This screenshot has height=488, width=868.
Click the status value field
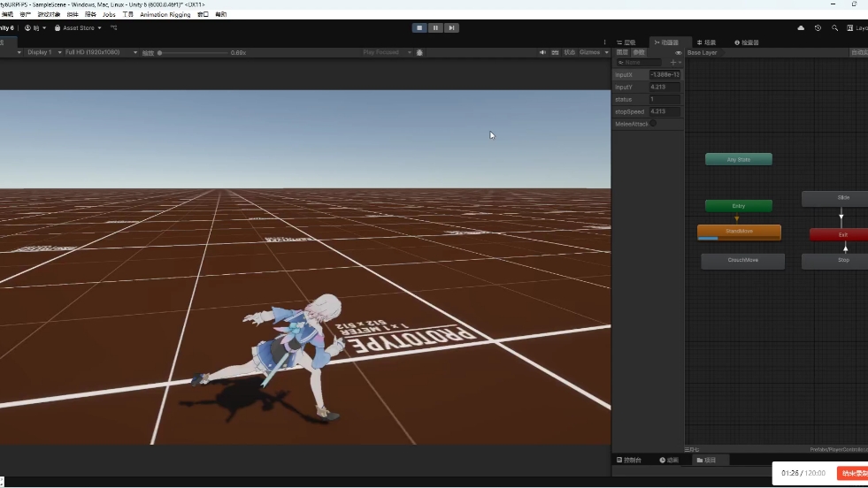click(x=664, y=99)
